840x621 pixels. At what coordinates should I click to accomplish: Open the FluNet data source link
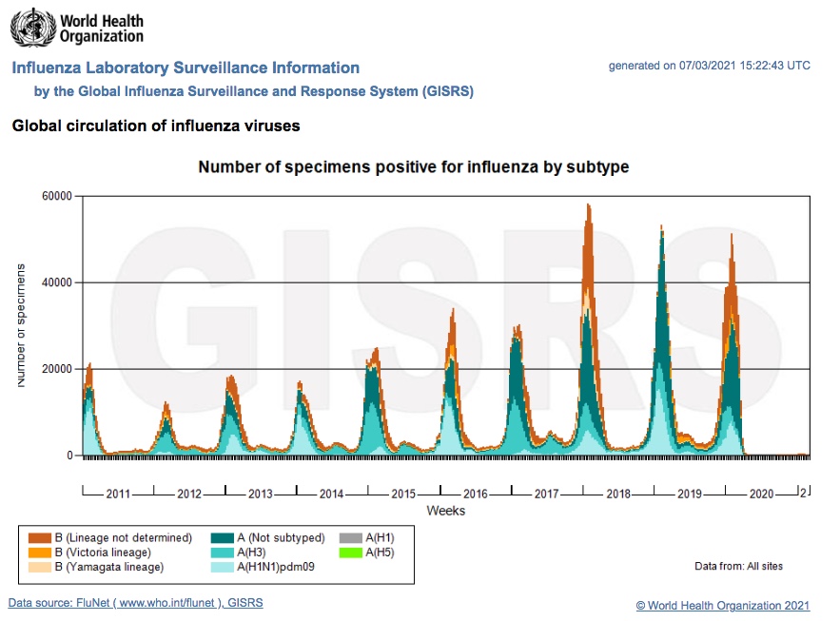[135, 603]
